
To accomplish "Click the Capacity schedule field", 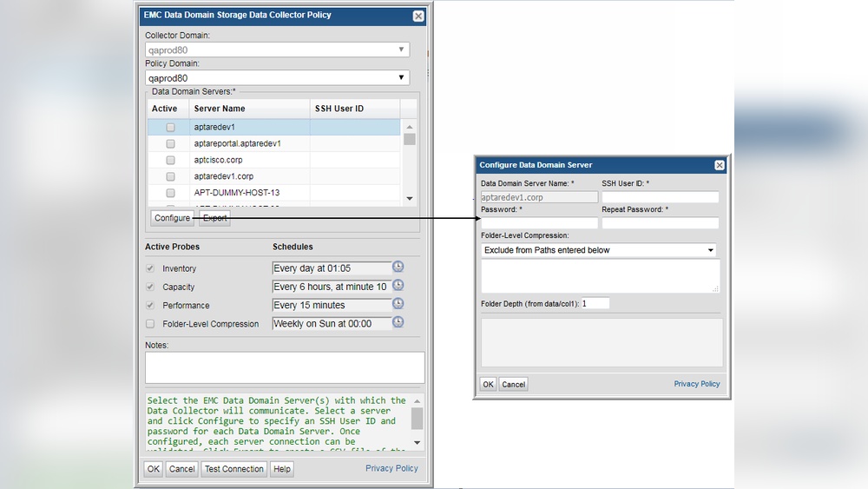I will click(x=332, y=287).
